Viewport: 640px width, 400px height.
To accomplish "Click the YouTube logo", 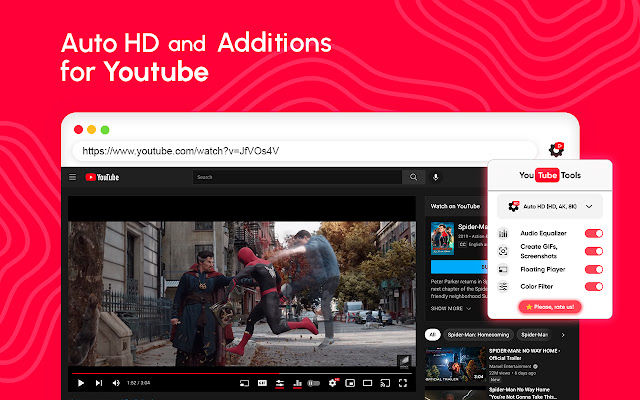I will click(102, 177).
